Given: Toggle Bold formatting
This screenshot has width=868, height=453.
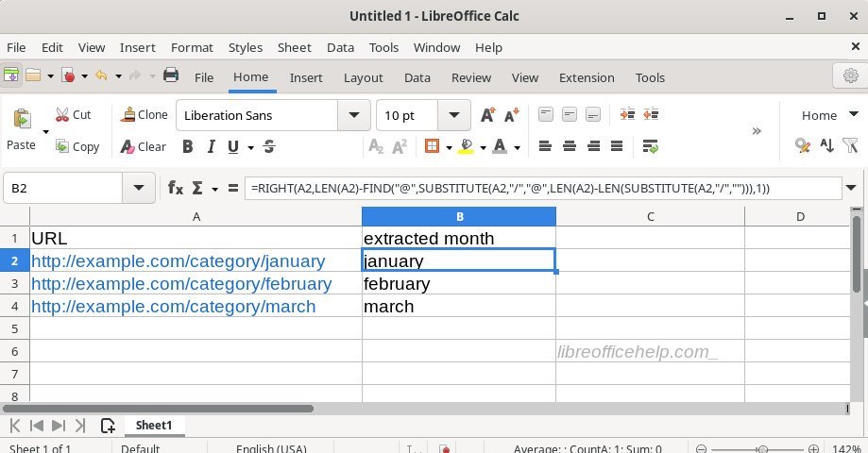Looking at the screenshot, I should 188,146.
